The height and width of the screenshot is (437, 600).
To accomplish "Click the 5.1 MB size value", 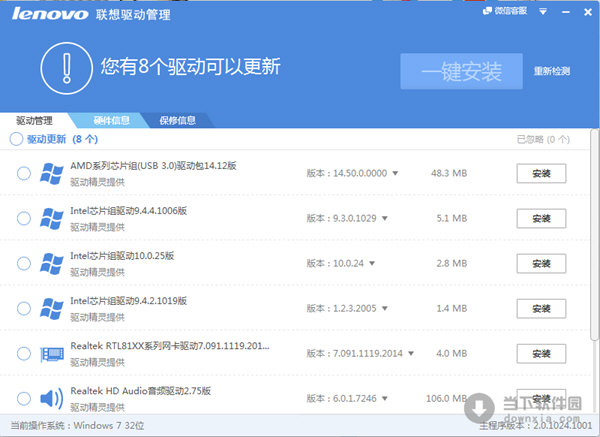I will 452,218.
